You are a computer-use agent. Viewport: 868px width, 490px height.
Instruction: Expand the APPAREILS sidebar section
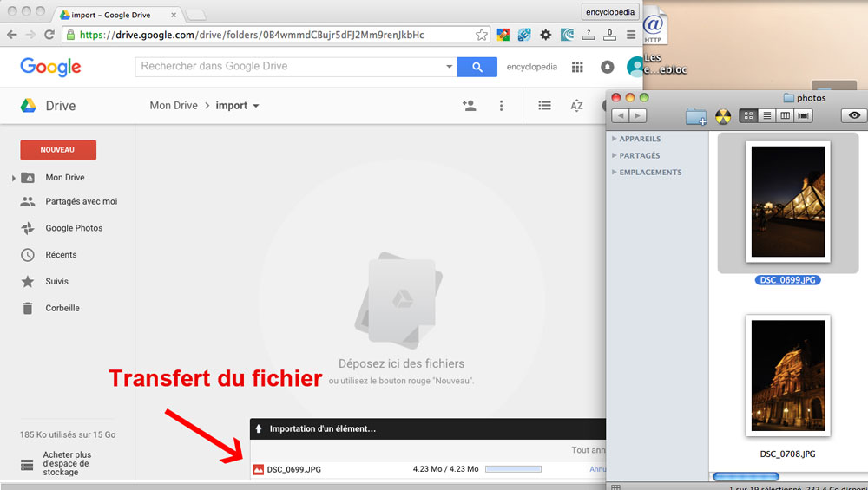point(615,139)
